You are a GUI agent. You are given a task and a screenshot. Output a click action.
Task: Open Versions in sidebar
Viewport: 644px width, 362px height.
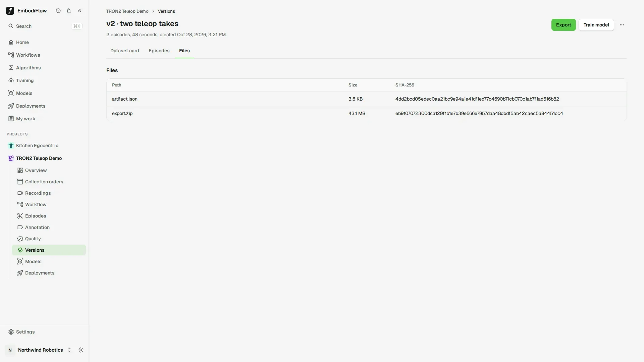[49, 250]
